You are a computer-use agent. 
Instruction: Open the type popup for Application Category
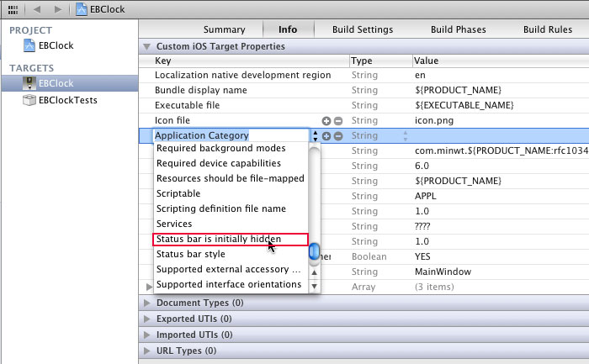[x=405, y=136]
